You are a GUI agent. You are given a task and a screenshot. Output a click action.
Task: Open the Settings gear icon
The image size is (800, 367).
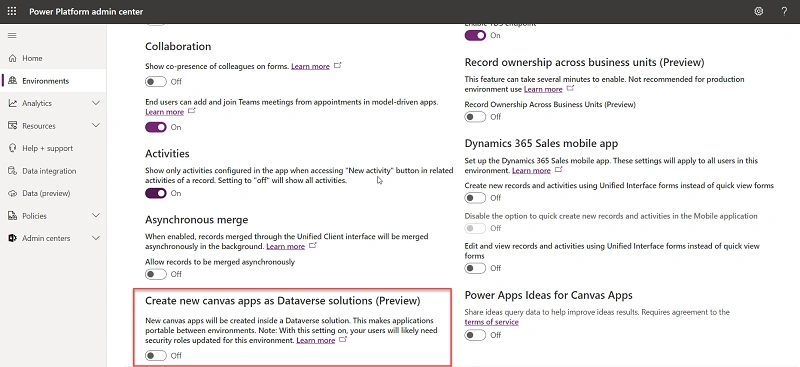(x=759, y=11)
